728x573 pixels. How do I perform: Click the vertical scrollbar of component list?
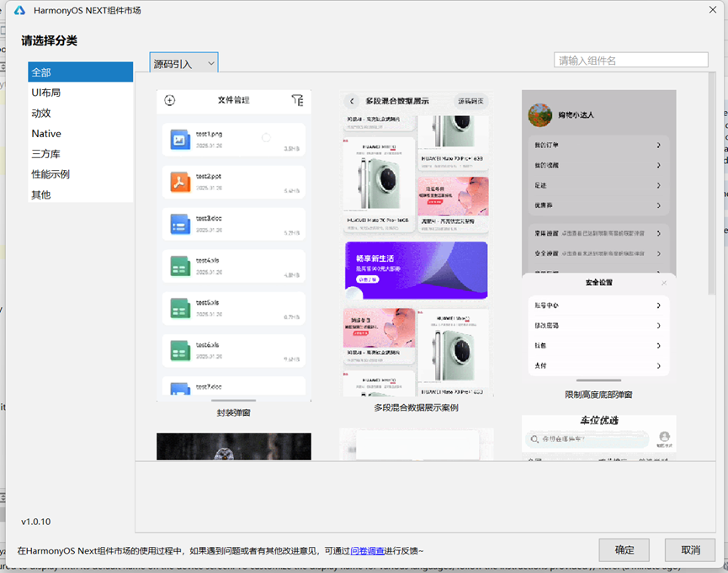[x=712, y=183]
